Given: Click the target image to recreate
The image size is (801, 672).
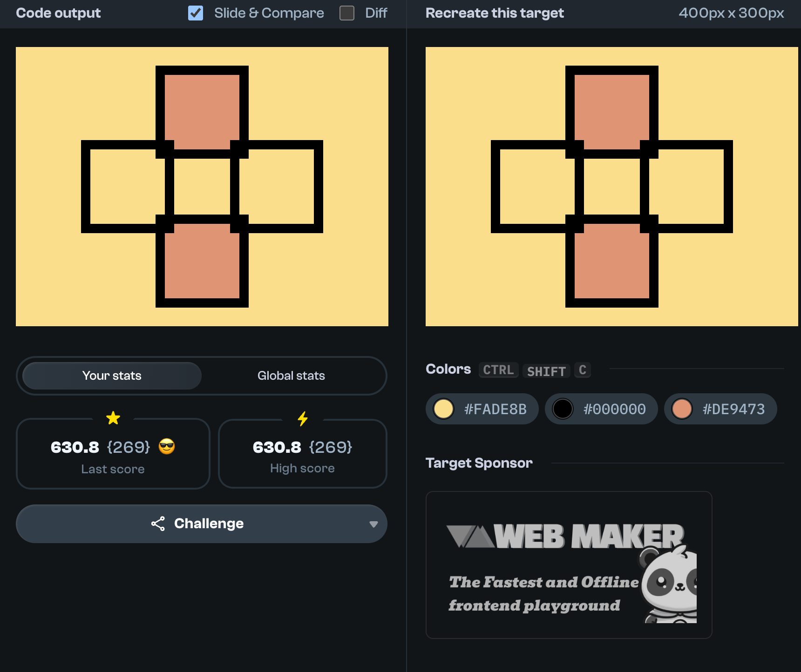Looking at the screenshot, I should coord(611,186).
